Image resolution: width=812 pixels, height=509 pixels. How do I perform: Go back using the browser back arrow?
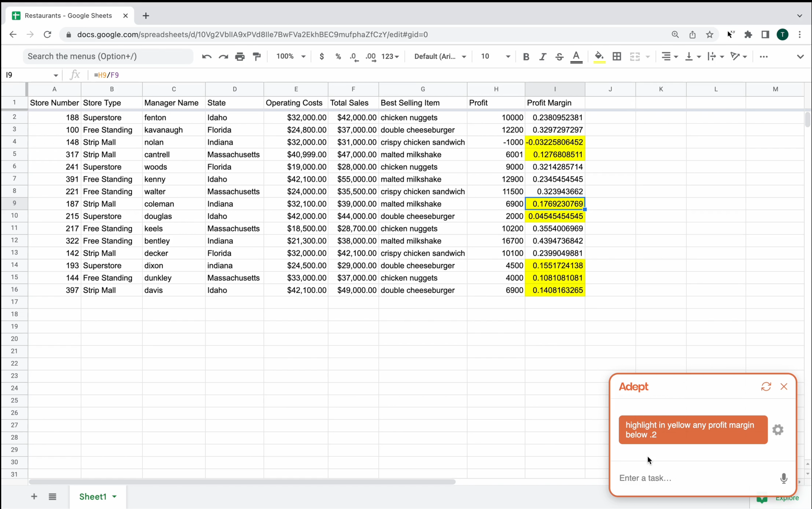pyautogui.click(x=13, y=34)
